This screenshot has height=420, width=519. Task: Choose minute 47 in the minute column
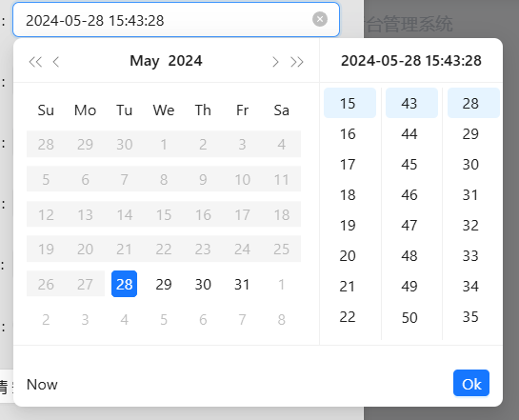(411, 226)
